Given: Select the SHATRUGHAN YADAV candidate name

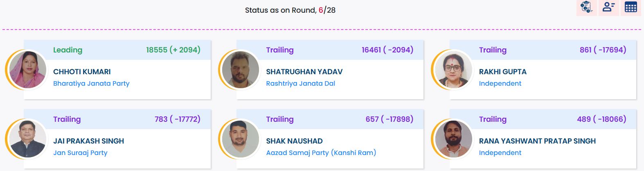Looking at the screenshot, I should [x=304, y=72].
